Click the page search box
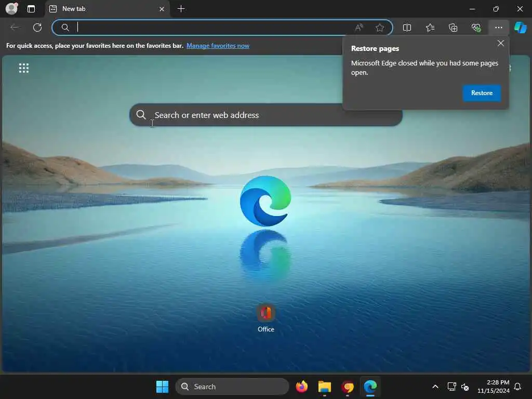The image size is (532, 399). click(x=265, y=115)
